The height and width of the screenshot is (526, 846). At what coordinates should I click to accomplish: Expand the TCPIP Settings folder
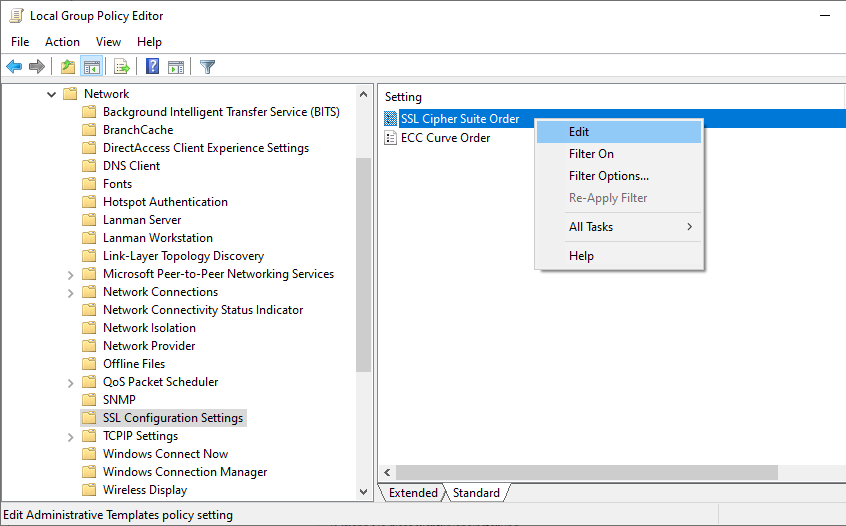point(70,436)
